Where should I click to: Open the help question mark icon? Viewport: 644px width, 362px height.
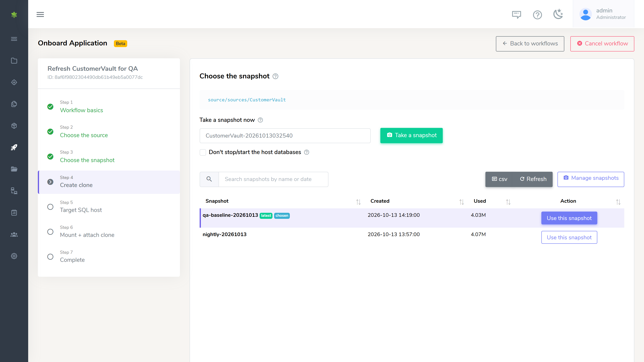537,15
